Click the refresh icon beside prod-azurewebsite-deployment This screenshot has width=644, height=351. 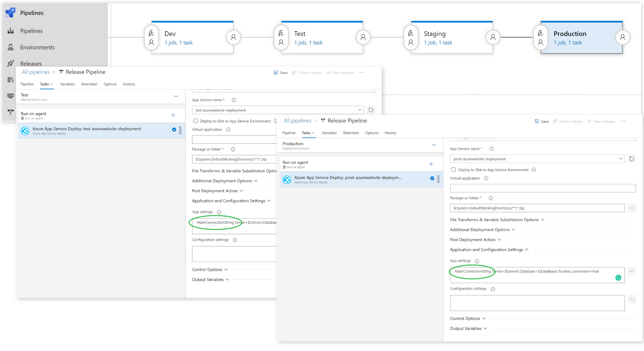coord(631,159)
